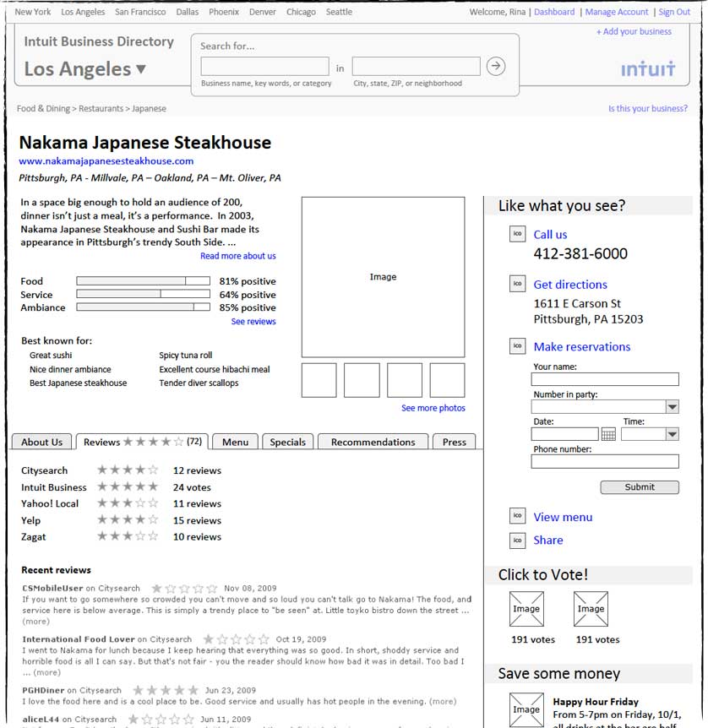Click See more photos link
Image resolution: width=708 pixels, height=728 pixels.
tap(433, 408)
